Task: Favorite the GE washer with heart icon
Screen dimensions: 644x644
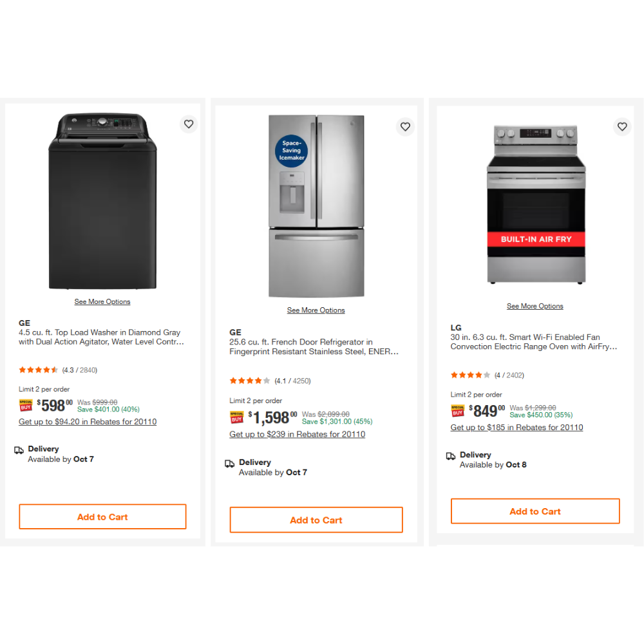Action: (x=189, y=124)
